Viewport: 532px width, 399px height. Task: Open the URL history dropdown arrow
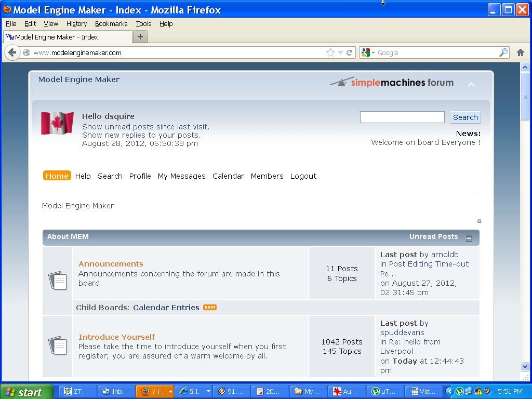coord(340,52)
